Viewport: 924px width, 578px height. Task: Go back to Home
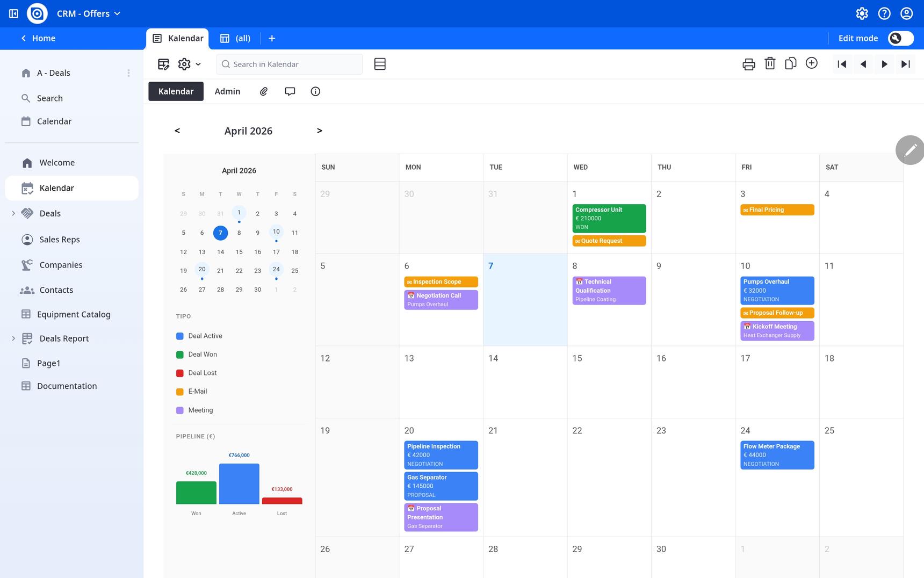tap(38, 38)
